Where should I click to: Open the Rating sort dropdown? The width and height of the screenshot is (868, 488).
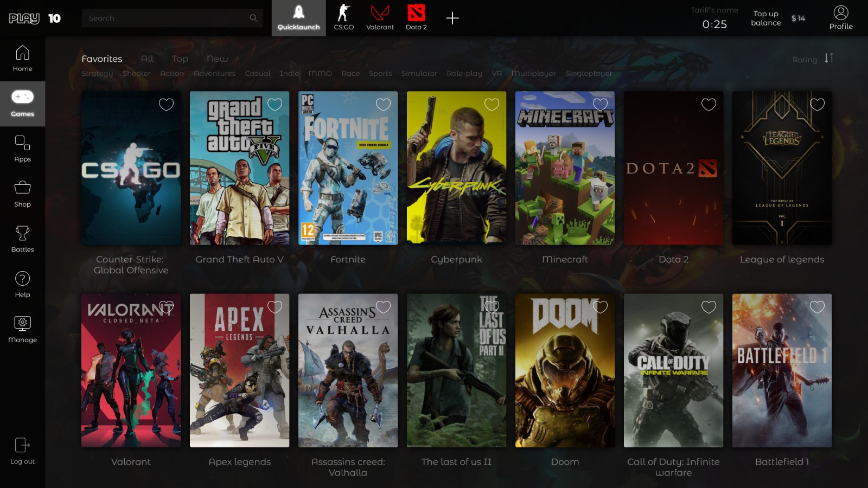coord(805,60)
